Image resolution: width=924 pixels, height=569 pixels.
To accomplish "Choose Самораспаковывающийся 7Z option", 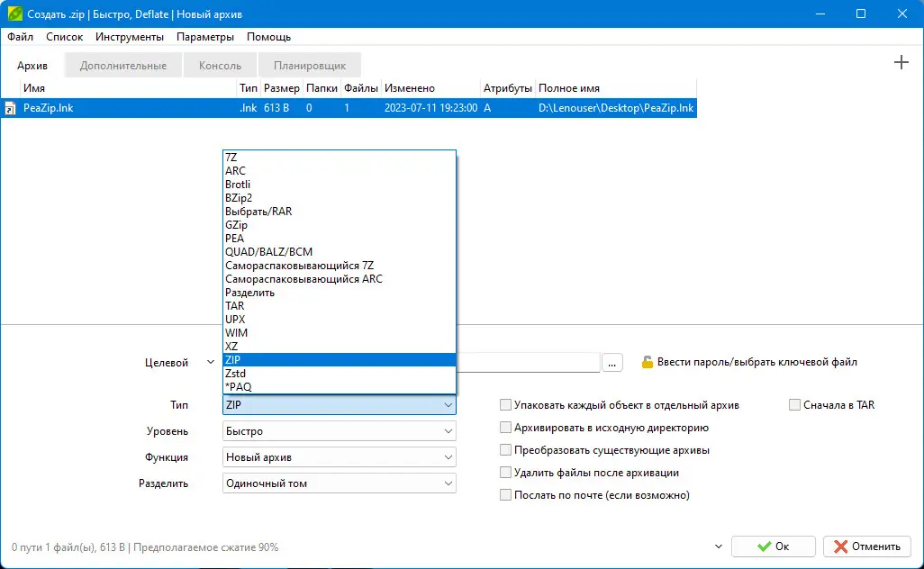I will (339, 266).
